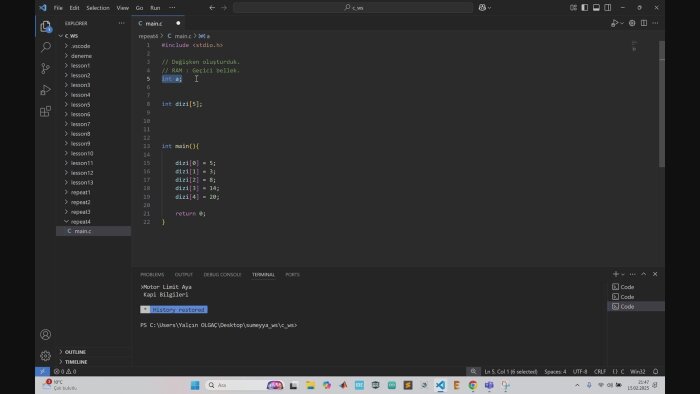The image size is (700, 394).
Task: Open the Accounts menu icon
Action: pyautogui.click(x=46, y=334)
